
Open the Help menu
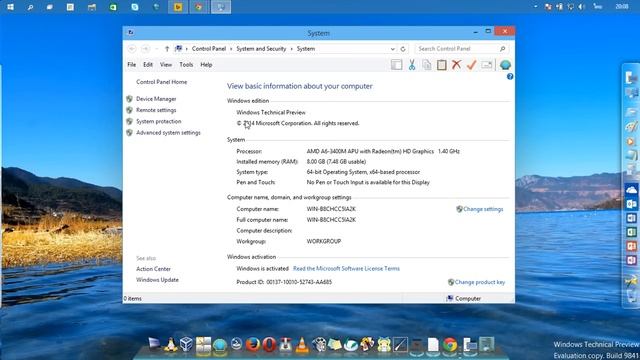point(206,65)
